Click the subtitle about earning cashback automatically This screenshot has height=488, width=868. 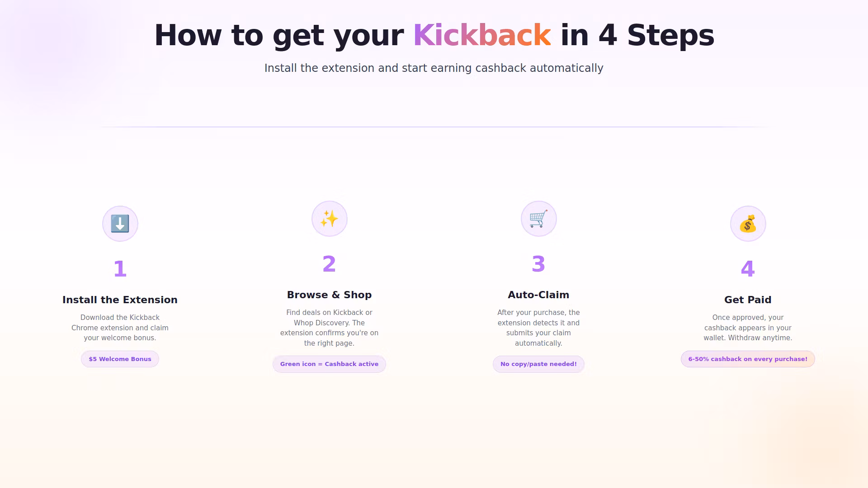point(434,68)
